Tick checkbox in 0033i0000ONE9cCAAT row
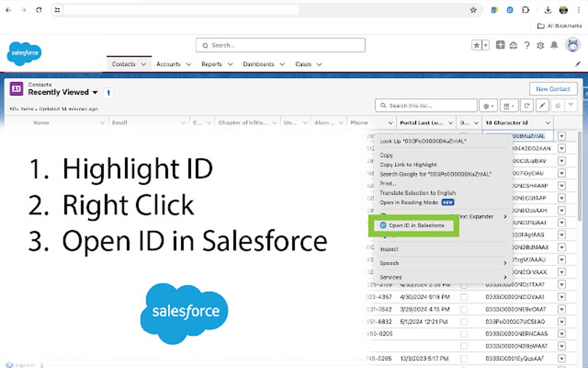Image resolution: width=588 pixels, height=368 pixels. 464,310
